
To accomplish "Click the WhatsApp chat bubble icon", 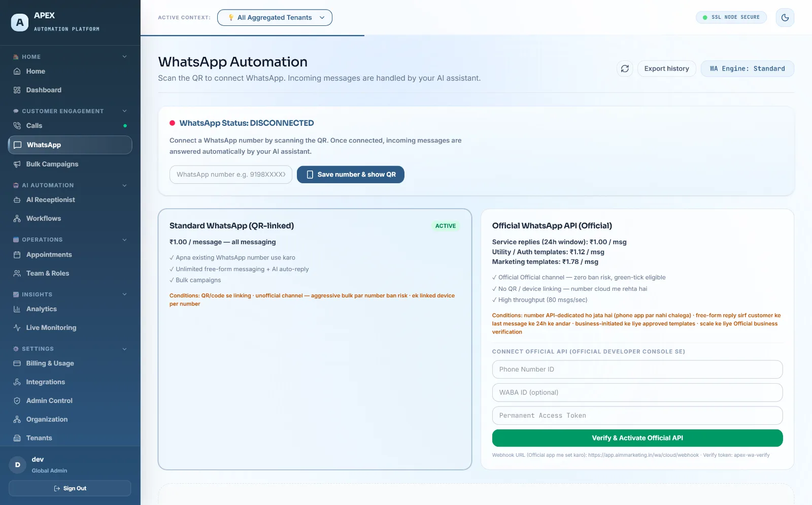I will (x=17, y=145).
